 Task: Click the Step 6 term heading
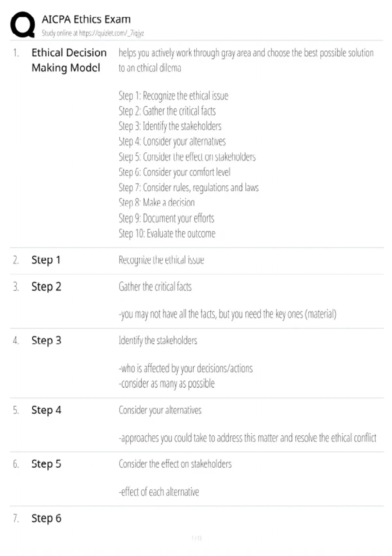[46, 518]
